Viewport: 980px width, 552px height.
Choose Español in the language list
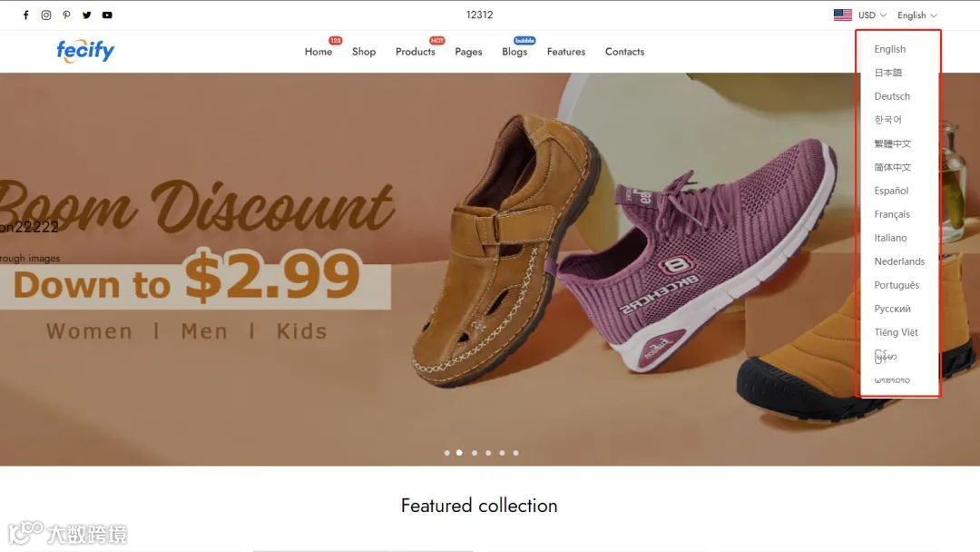891,191
